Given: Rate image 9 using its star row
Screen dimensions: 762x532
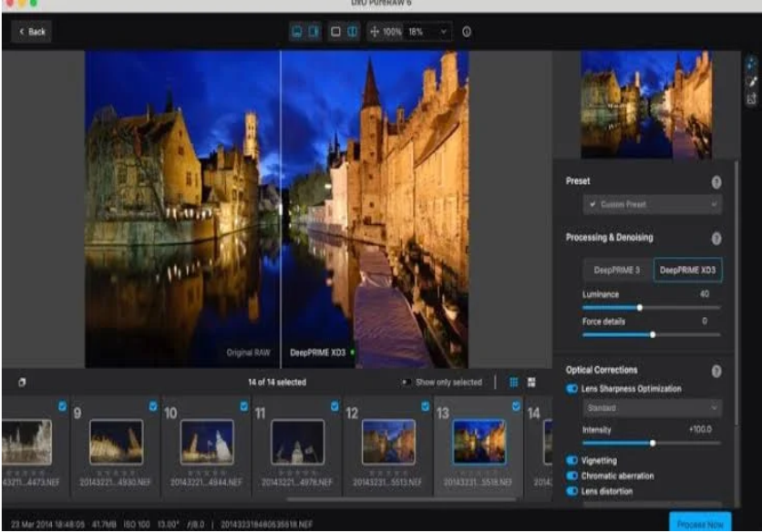Looking at the screenshot, I should pyautogui.click(x=116, y=473).
